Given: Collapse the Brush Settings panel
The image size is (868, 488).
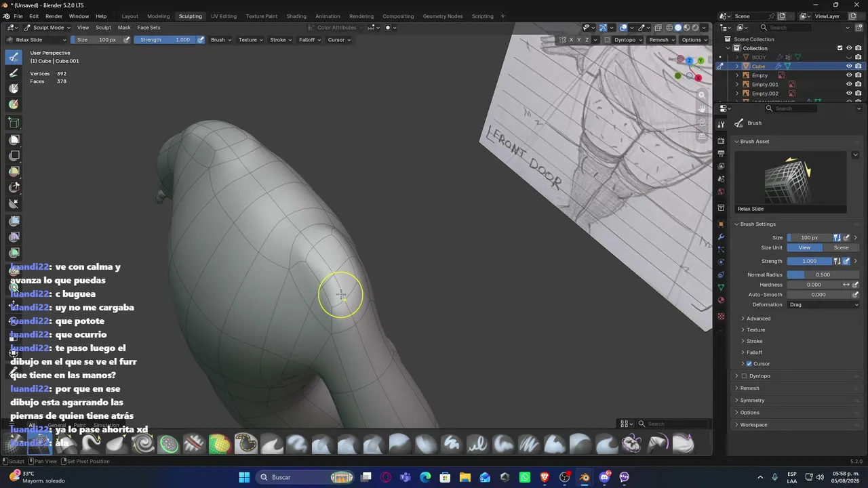Looking at the screenshot, I should tap(756, 224).
